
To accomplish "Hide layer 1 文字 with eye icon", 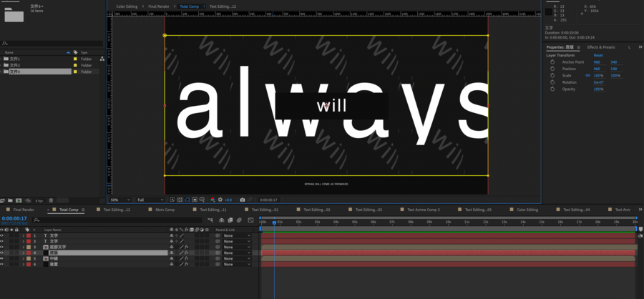I will [1, 236].
